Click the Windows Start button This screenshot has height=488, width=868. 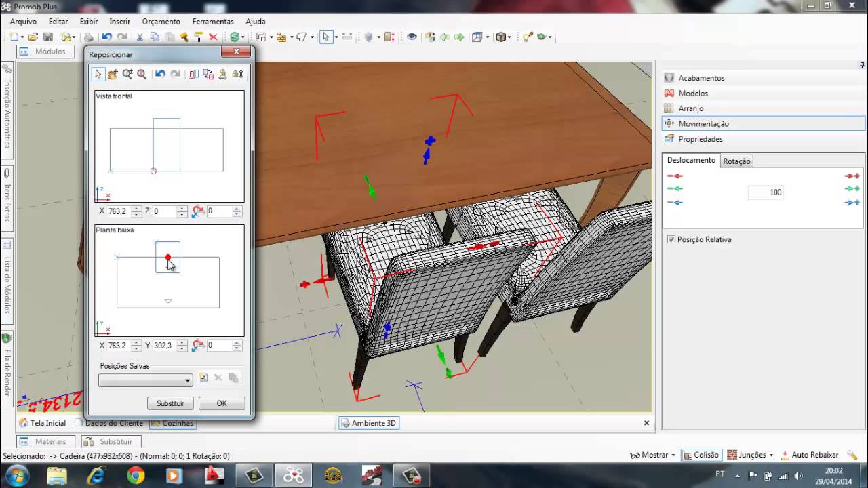[16, 475]
